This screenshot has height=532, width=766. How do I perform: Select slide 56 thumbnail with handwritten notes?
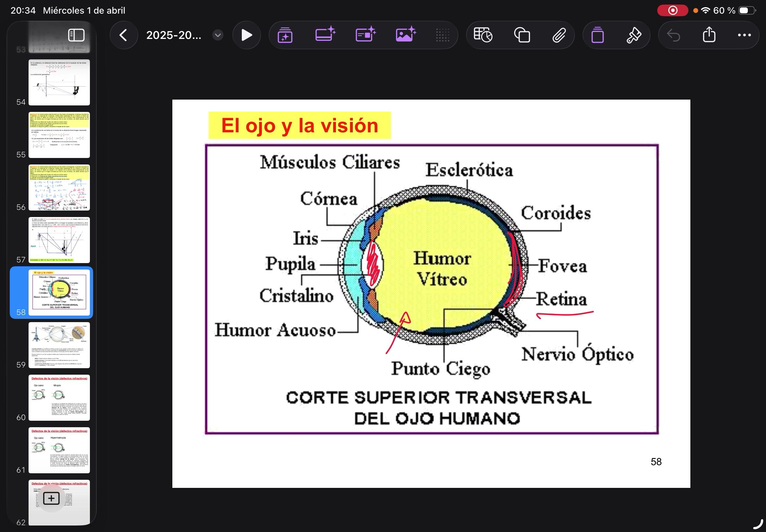tap(59, 187)
